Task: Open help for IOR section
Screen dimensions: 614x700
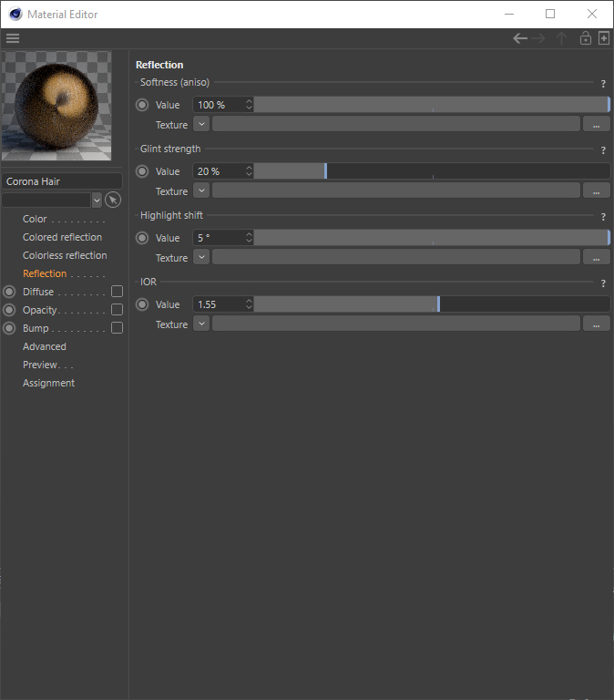Action: (x=603, y=283)
